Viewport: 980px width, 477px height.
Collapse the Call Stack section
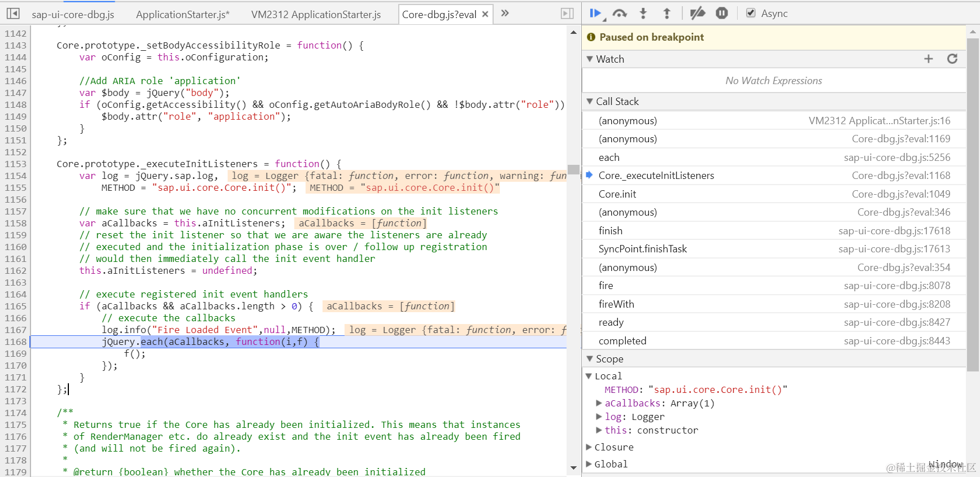590,102
